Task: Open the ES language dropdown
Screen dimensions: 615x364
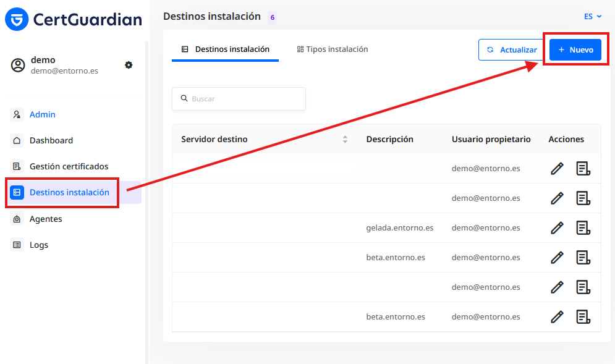Action: point(593,17)
